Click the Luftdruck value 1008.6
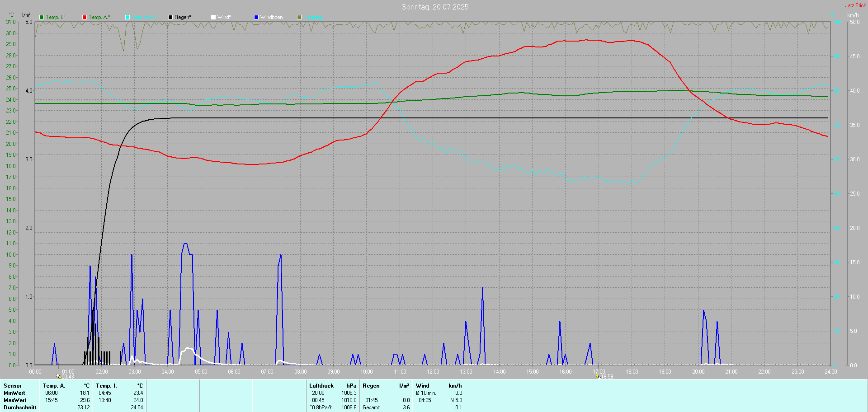Image resolution: width=868 pixels, height=412 pixels. (x=349, y=407)
